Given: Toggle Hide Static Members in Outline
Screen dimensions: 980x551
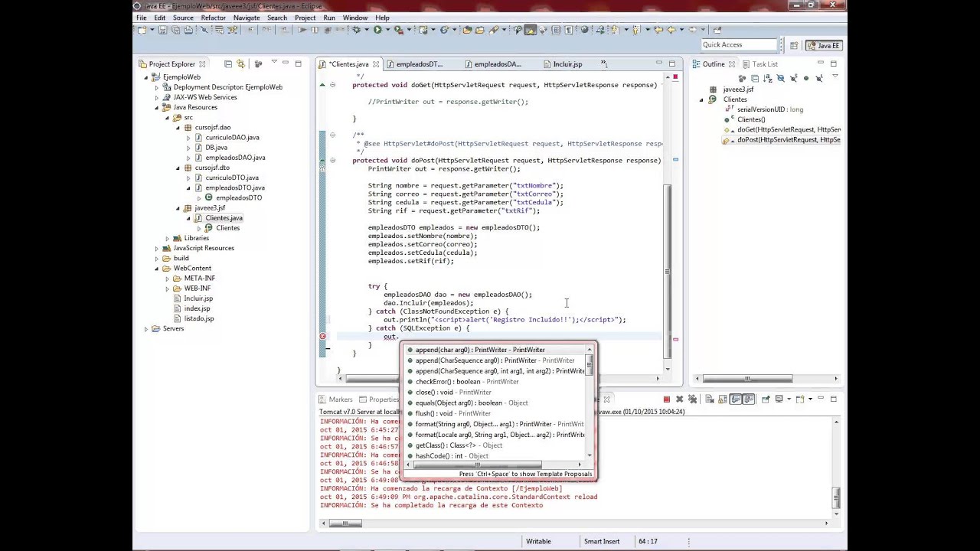Looking at the screenshot, I should [x=793, y=78].
